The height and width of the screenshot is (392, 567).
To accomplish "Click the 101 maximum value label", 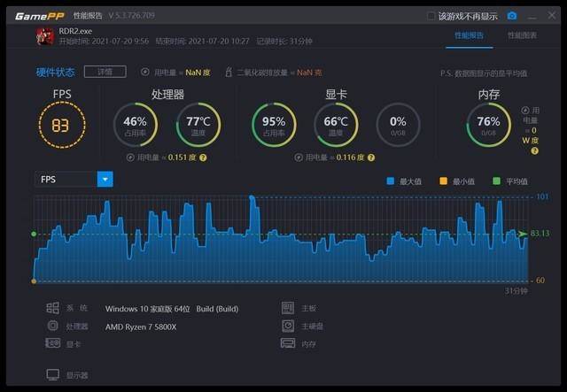I will click(542, 196).
